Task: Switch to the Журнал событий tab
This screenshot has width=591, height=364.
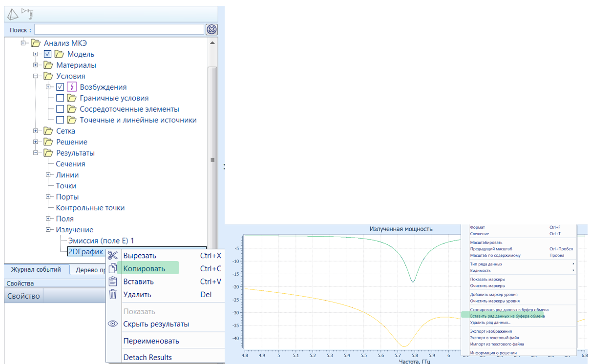Action: pos(36,269)
